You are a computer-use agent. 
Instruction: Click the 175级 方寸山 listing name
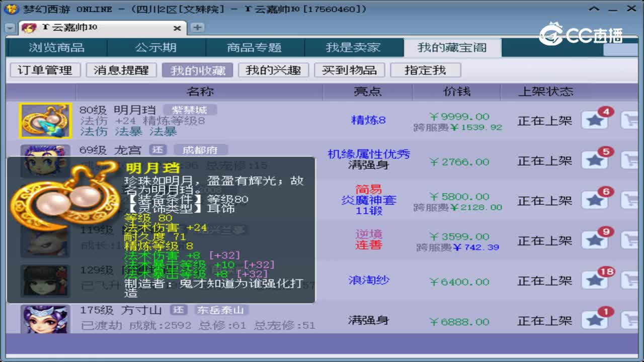click(x=121, y=310)
